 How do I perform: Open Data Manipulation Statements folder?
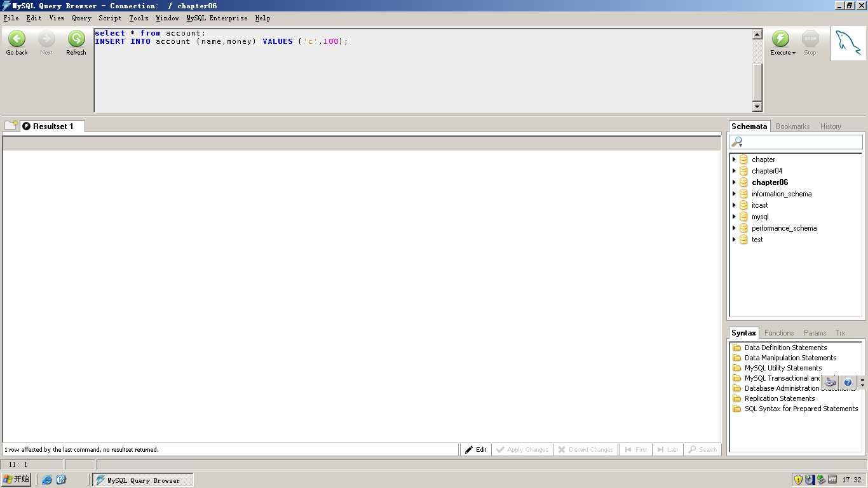[784, 358]
